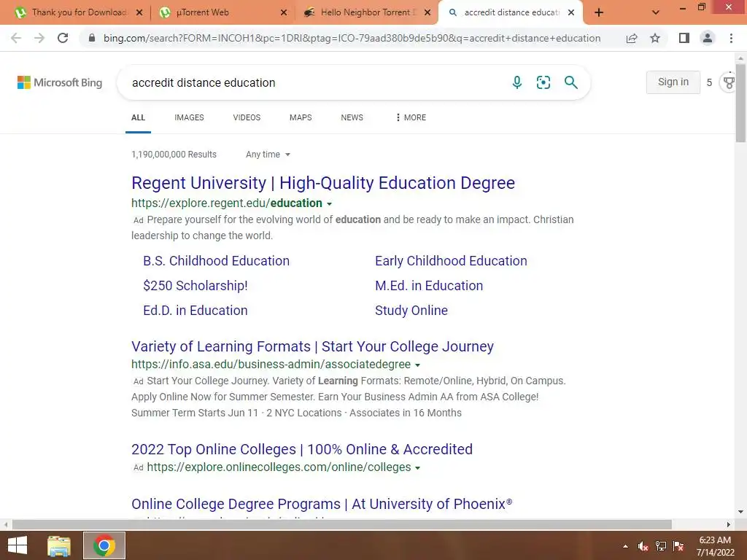Click the taskbar clock and date
747x560 pixels.
pyautogui.click(x=715, y=546)
